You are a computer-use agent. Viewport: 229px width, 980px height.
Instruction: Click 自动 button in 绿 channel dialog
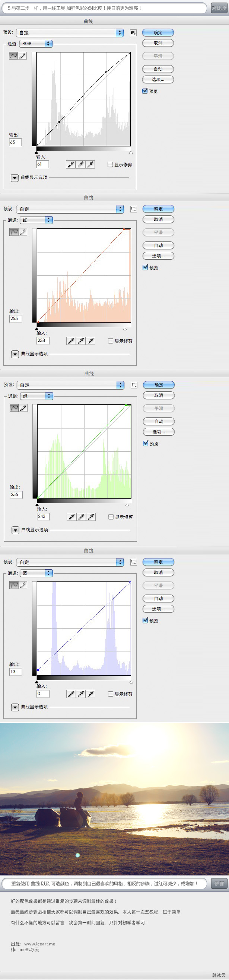click(159, 421)
